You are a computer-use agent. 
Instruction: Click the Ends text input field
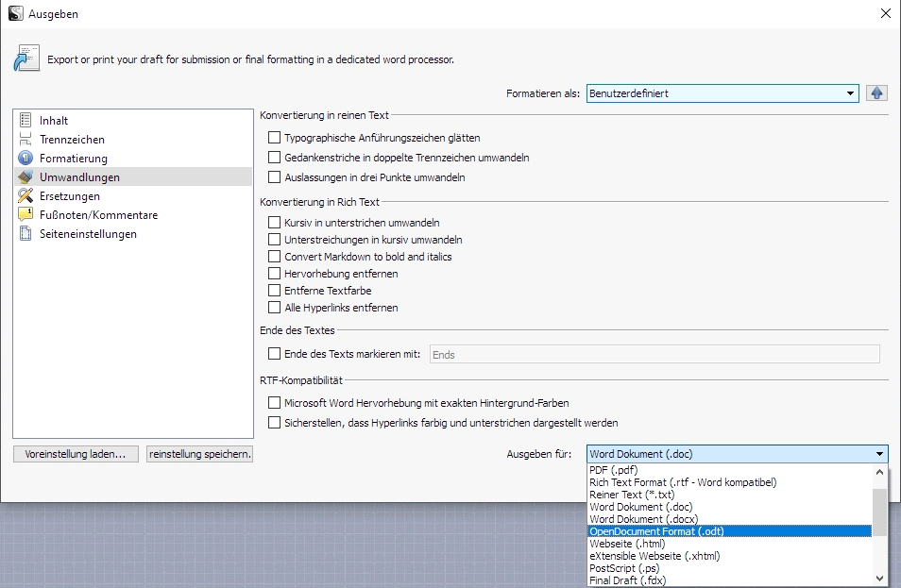click(654, 354)
